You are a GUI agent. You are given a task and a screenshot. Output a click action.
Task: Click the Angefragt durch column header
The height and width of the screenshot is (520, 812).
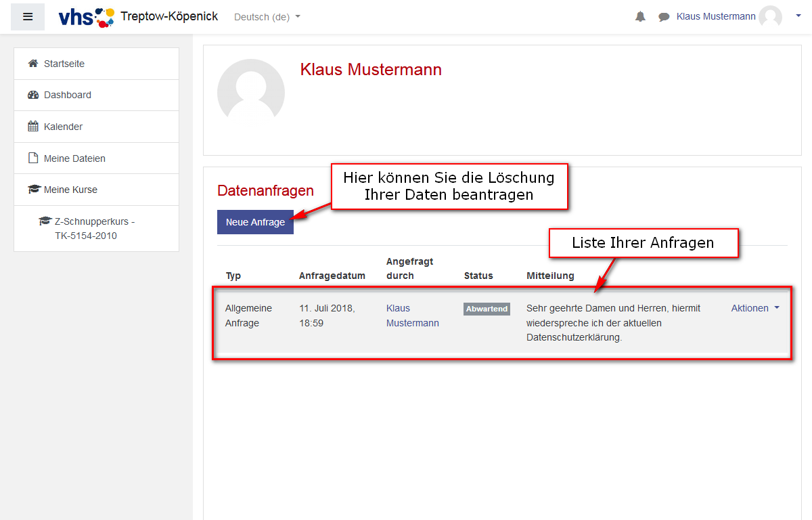coord(410,268)
